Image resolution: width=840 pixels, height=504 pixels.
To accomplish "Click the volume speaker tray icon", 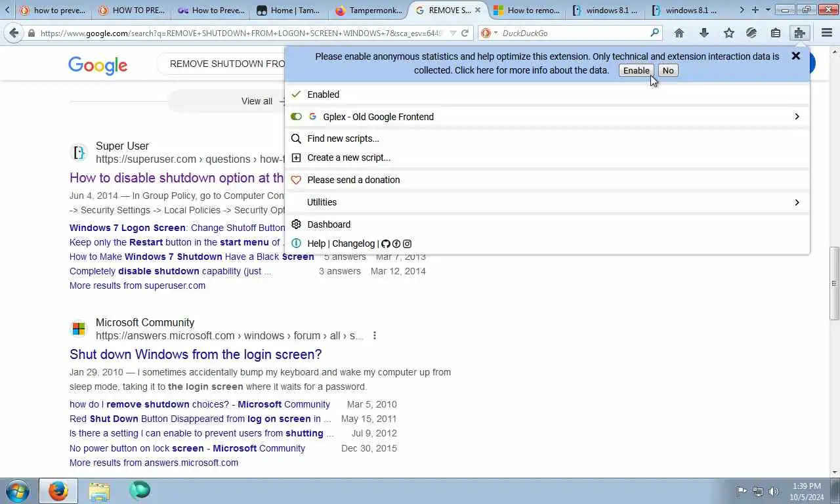I will coord(774,491).
